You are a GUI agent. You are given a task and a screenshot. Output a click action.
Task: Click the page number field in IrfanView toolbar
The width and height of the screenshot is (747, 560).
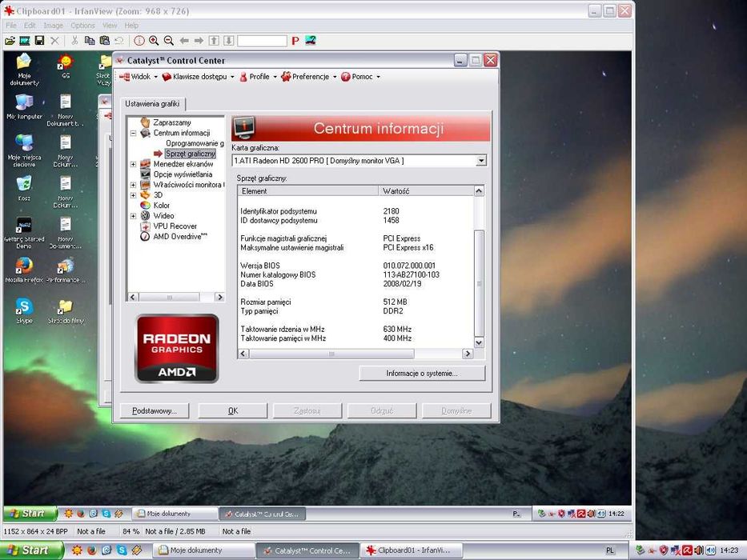262,41
